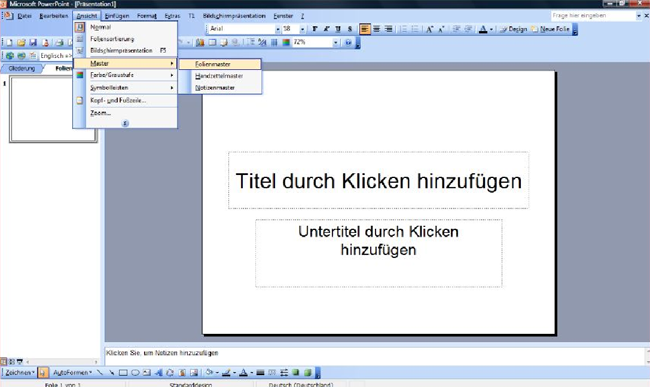Toggle bold formatting
This screenshot has height=387, width=650.
pyautogui.click(x=315, y=29)
